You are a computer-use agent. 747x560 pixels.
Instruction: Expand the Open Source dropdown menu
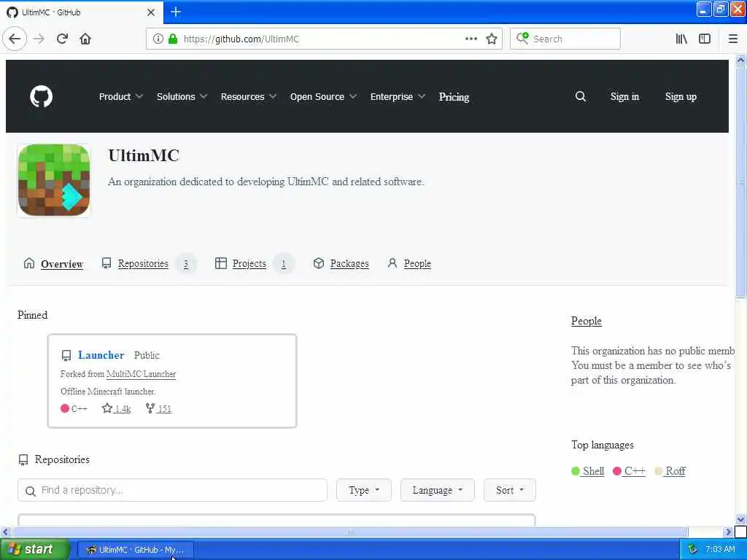pyautogui.click(x=323, y=97)
